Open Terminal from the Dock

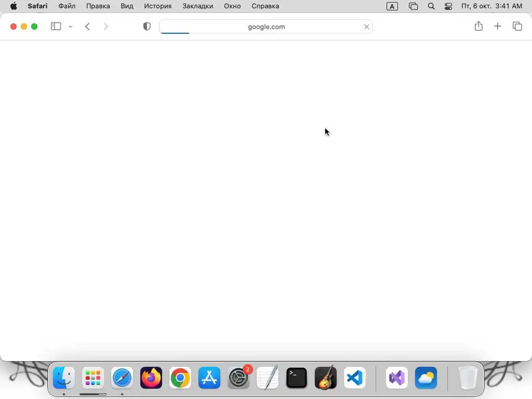[x=297, y=378]
